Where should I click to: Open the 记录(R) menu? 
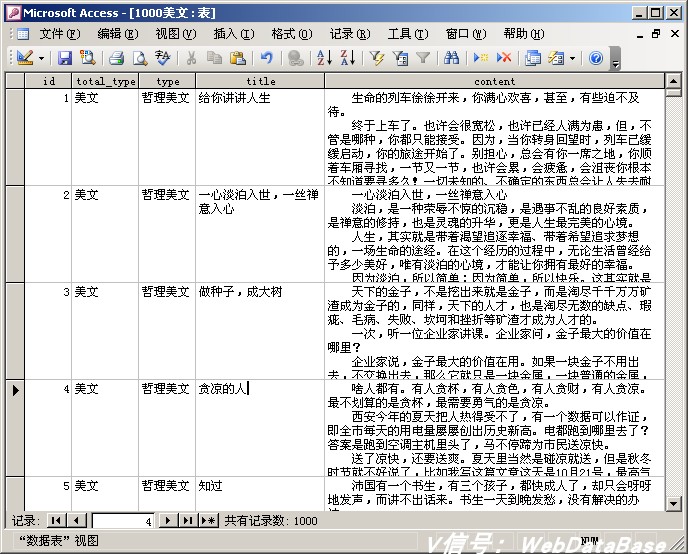350,34
